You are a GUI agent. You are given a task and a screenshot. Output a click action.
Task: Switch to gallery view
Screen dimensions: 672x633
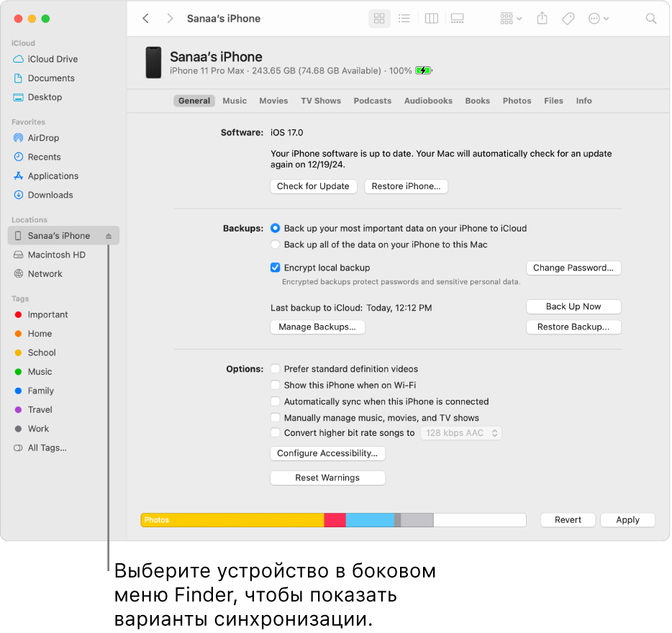(x=458, y=19)
